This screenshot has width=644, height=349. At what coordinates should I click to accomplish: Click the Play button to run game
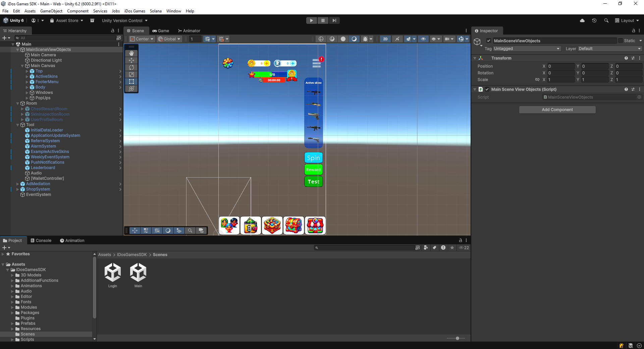pyautogui.click(x=311, y=20)
